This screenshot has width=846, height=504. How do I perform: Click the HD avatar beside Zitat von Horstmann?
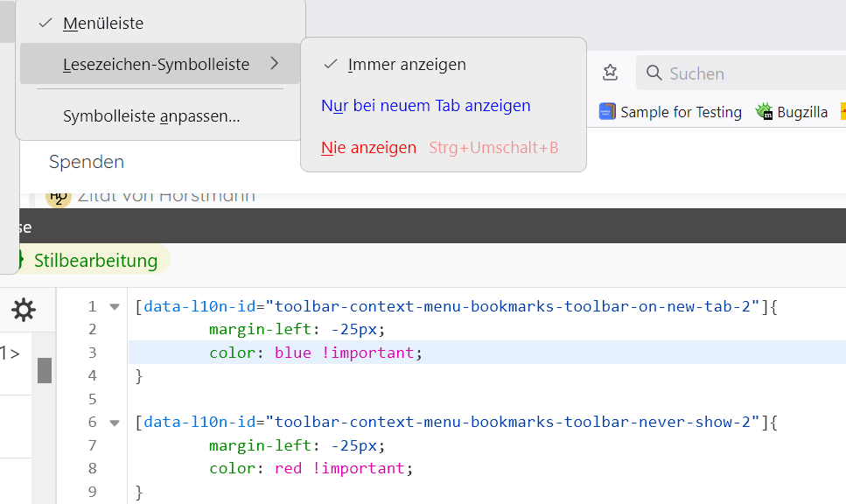(58, 196)
